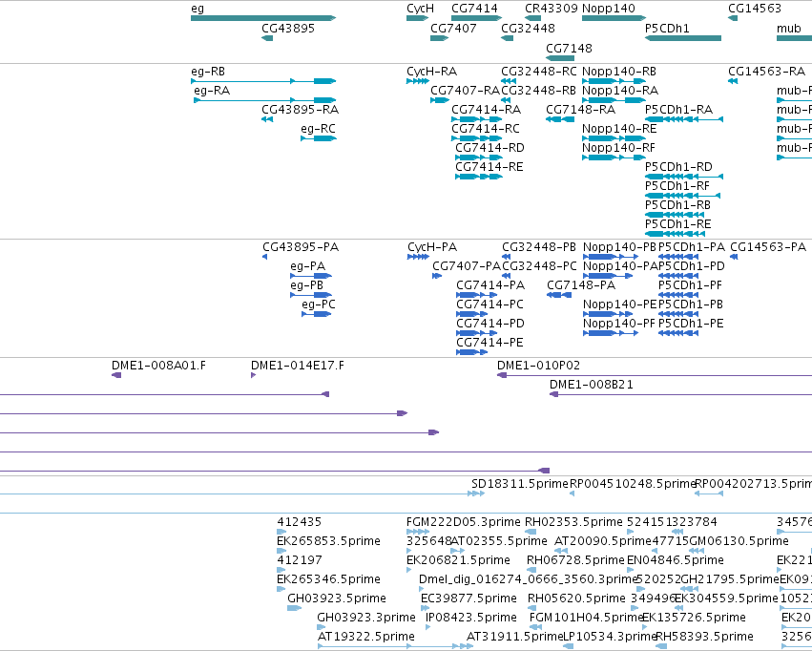Click the CycH-PA protein label
This screenshot has height=651, width=812.
coord(432,247)
